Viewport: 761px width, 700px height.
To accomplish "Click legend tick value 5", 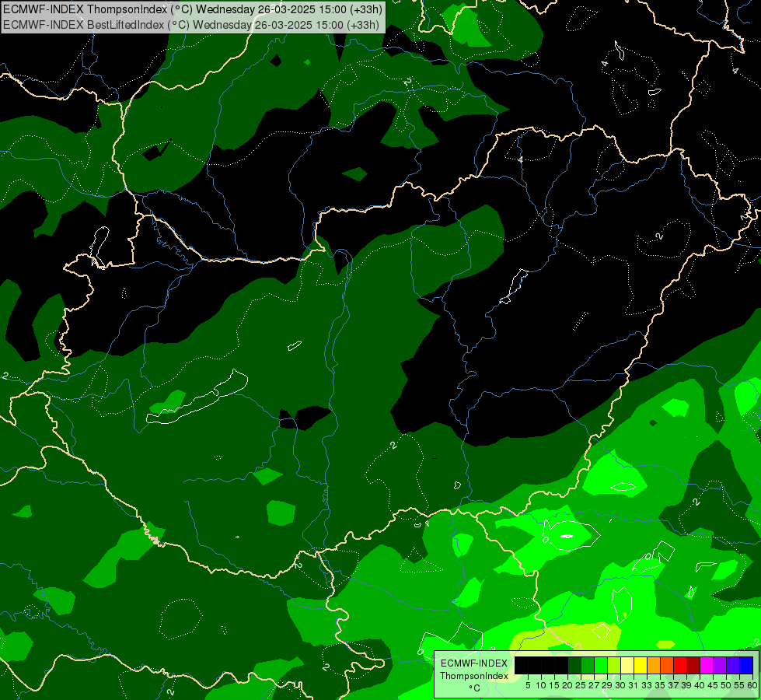I will (528, 685).
